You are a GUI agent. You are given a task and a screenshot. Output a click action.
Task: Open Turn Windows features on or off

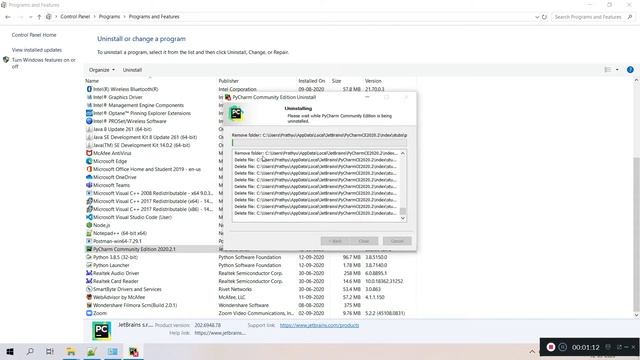coord(43,63)
